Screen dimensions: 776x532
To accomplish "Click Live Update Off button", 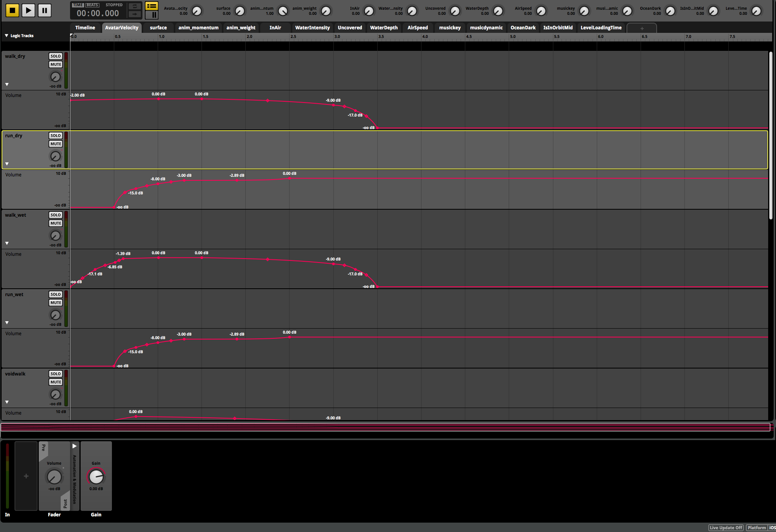I will tap(726, 528).
